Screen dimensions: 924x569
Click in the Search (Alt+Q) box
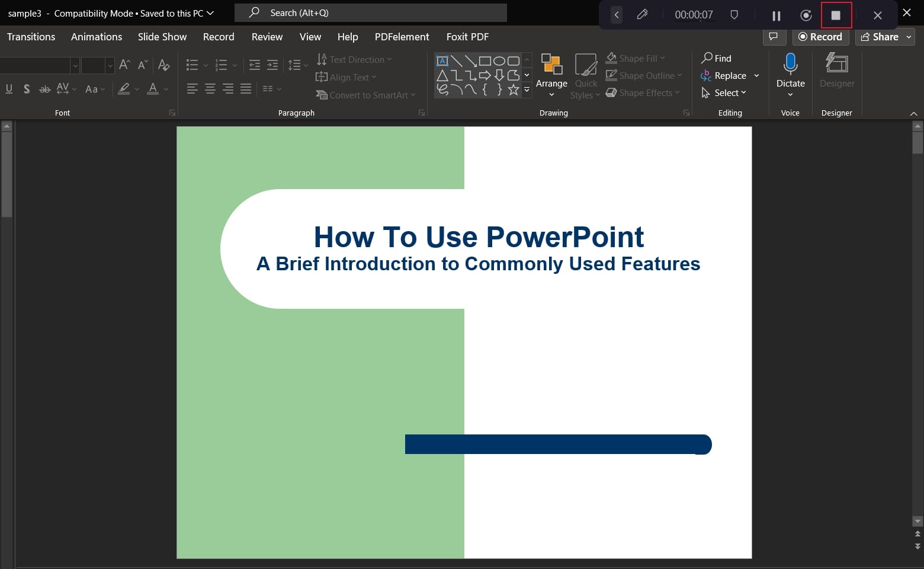click(370, 13)
